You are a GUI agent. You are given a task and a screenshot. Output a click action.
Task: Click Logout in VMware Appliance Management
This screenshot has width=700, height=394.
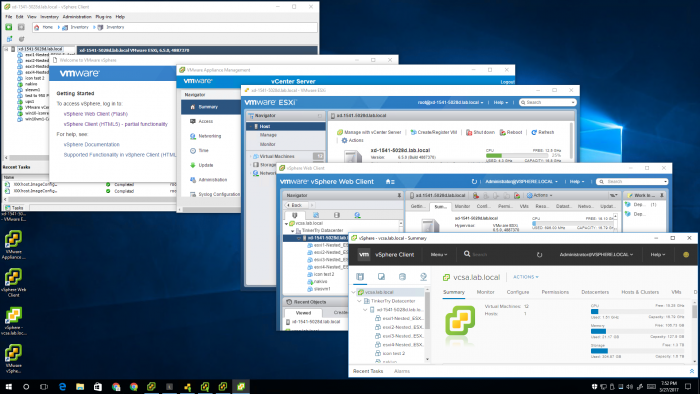pyautogui.click(x=507, y=82)
